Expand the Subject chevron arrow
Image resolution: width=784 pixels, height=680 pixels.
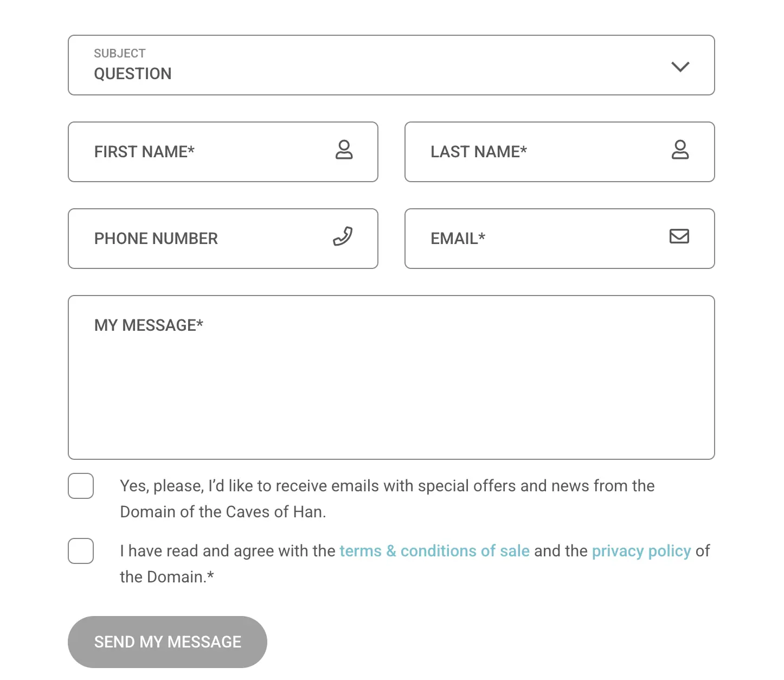point(680,67)
